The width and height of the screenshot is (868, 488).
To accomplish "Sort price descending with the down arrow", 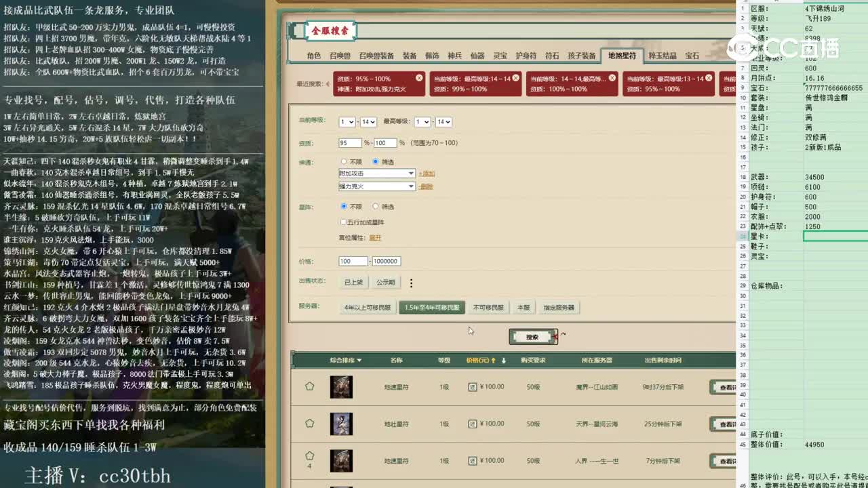I will point(504,360).
